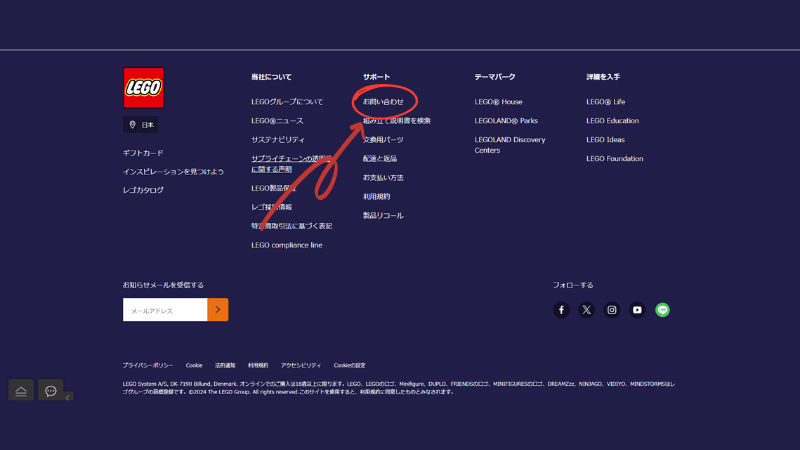Screen dimensions: 800x450
Task: Click フォローする label
Action: pyautogui.click(x=573, y=285)
